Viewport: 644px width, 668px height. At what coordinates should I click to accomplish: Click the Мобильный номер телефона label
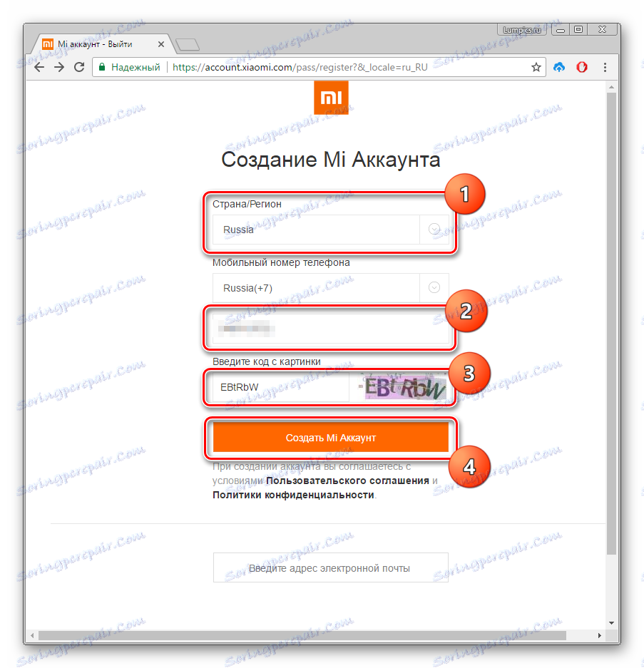pos(281,262)
